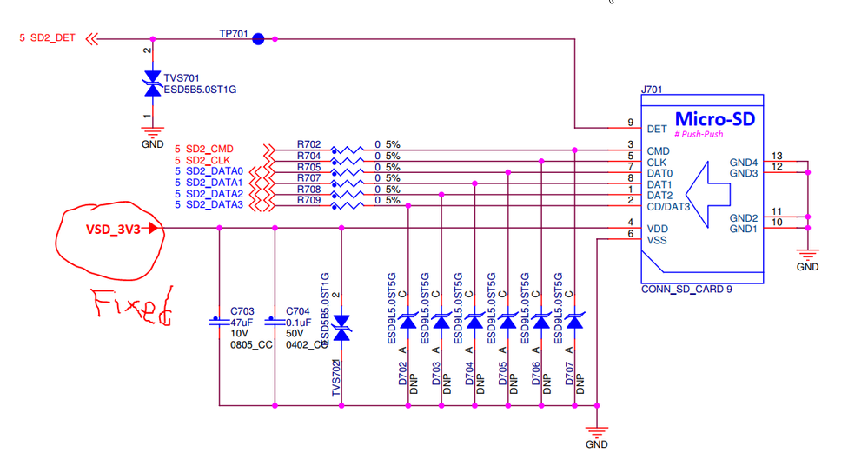Click the R709 designator text

click(x=309, y=200)
